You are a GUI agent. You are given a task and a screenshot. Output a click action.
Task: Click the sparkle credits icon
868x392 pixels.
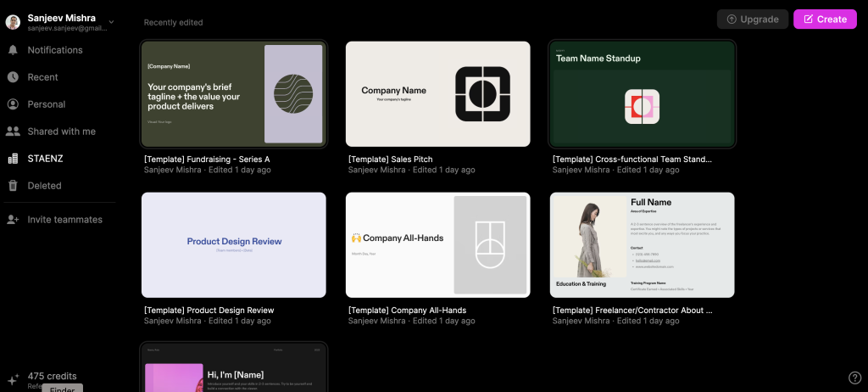point(14,379)
